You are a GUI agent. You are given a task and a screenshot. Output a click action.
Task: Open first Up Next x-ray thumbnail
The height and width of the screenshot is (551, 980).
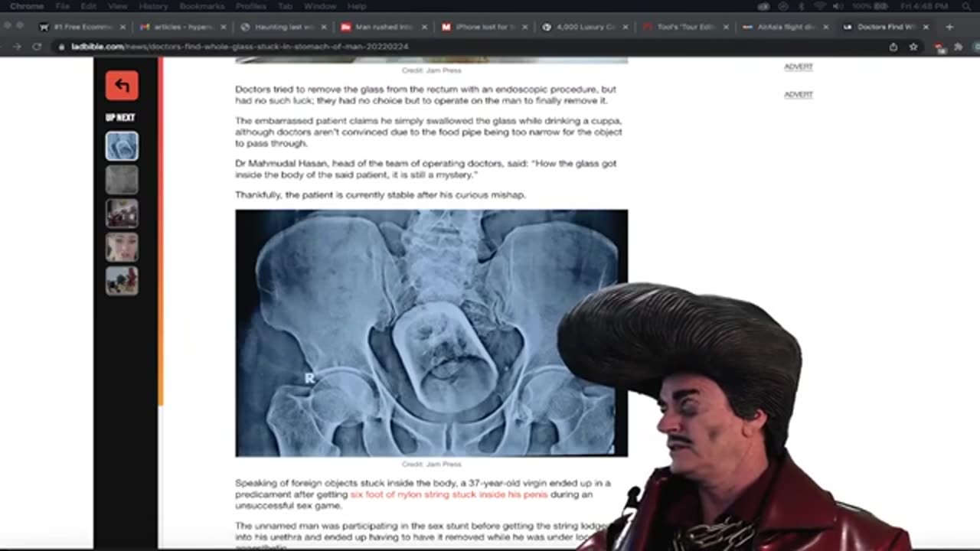click(122, 146)
